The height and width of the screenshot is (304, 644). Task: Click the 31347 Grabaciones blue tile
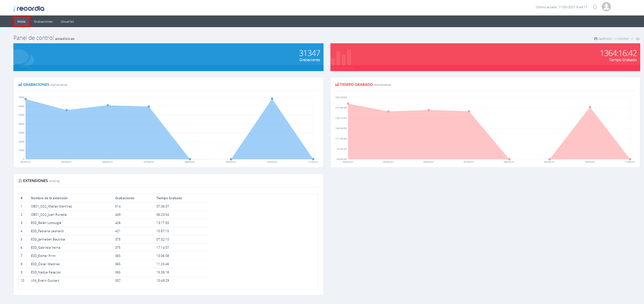168,57
